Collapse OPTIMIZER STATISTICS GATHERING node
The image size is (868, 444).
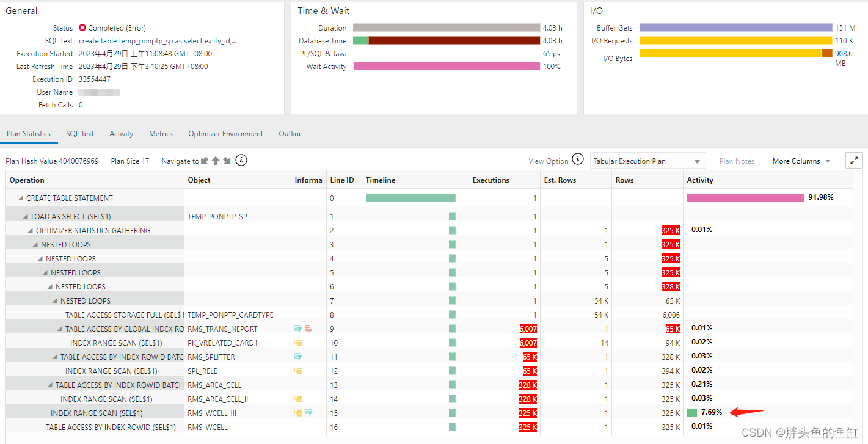[x=31, y=230]
